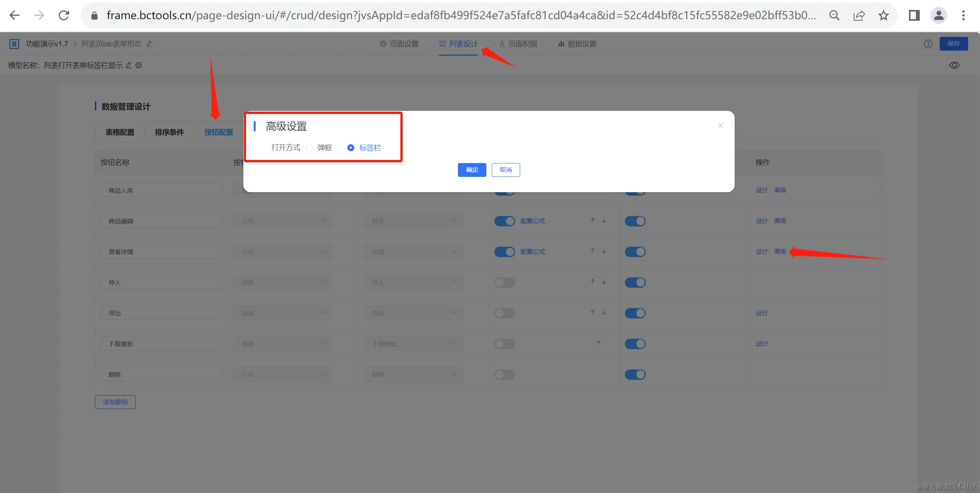Open the 排序条件 tab
This screenshot has height=493, width=980.
(169, 132)
